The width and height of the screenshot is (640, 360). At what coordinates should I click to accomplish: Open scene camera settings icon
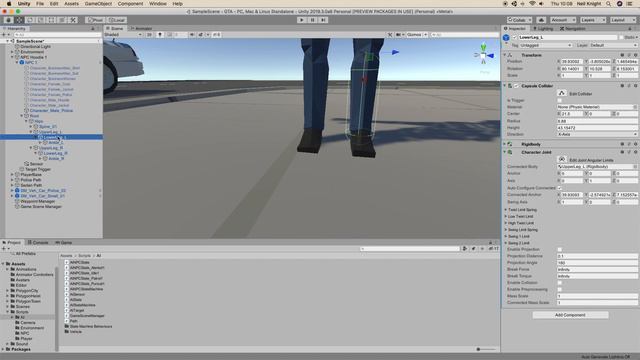399,35
